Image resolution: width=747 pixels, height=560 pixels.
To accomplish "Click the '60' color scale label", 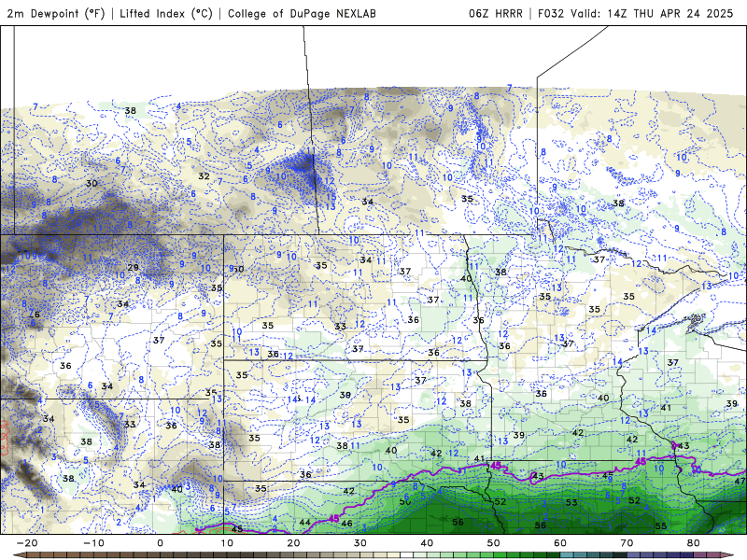I will coord(560,543).
